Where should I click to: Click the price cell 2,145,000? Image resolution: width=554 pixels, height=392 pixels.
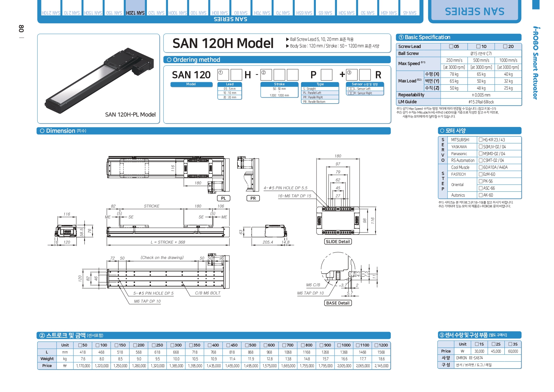(x=382, y=366)
